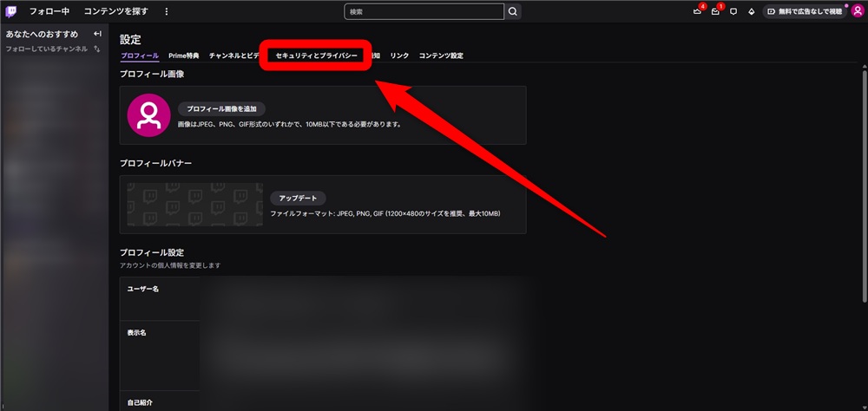Screen dimensions: 868x411
Task: Open the user avatar menu at top right
Action: point(857,11)
